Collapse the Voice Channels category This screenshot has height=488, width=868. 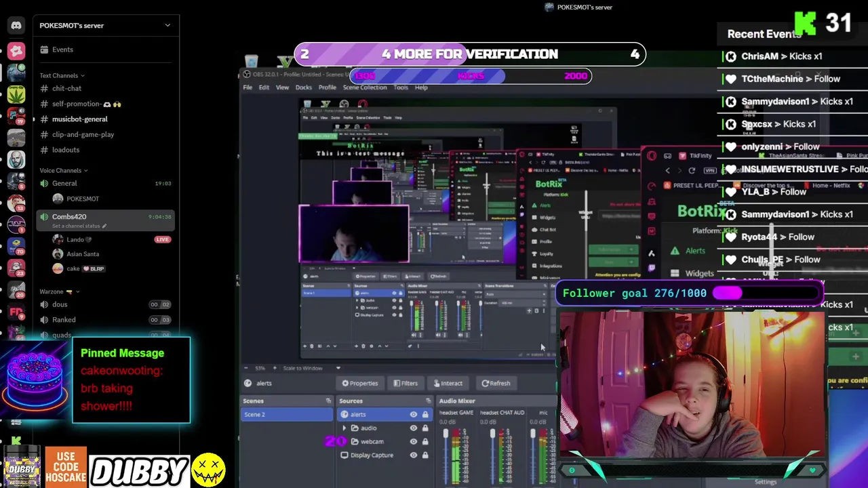[63, 170]
